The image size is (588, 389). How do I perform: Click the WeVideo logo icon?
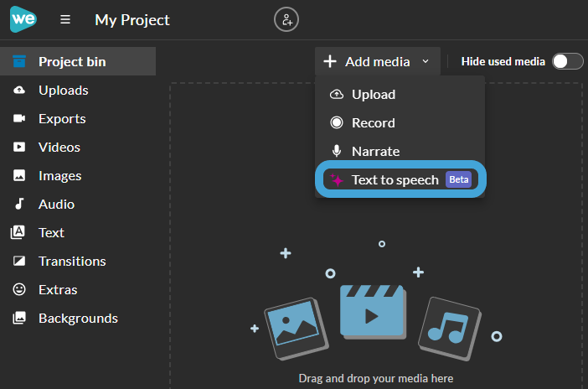[x=23, y=19]
